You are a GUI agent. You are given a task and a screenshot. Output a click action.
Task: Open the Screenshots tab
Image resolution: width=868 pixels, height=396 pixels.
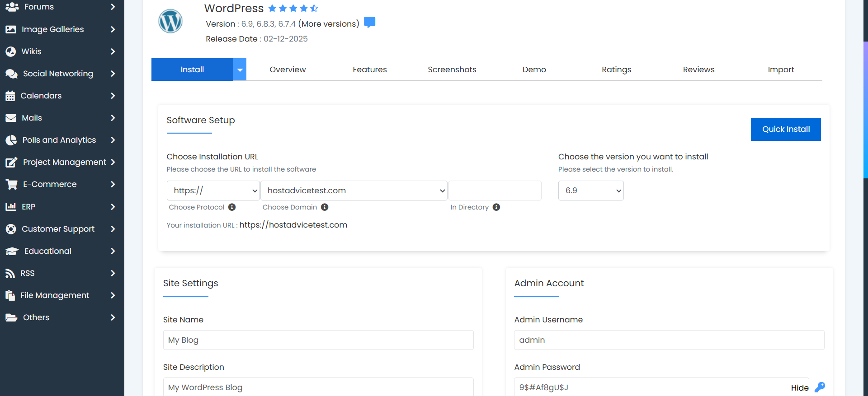click(x=452, y=70)
